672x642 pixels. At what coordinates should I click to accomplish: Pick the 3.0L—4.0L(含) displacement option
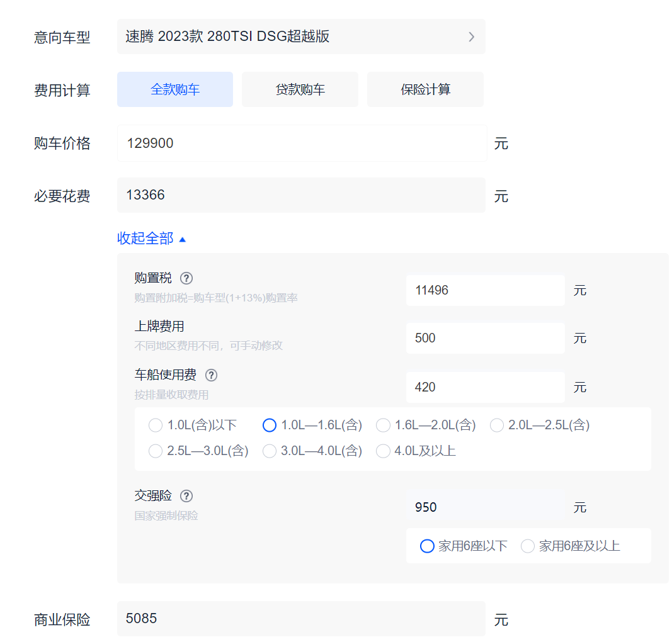(x=270, y=451)
